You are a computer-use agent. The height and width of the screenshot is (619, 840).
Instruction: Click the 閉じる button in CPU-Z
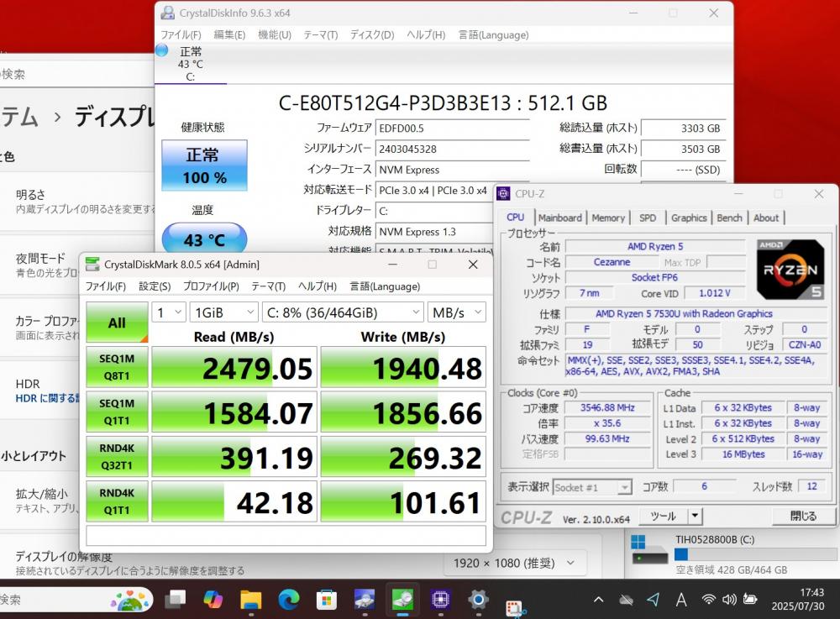click(803, 517)
